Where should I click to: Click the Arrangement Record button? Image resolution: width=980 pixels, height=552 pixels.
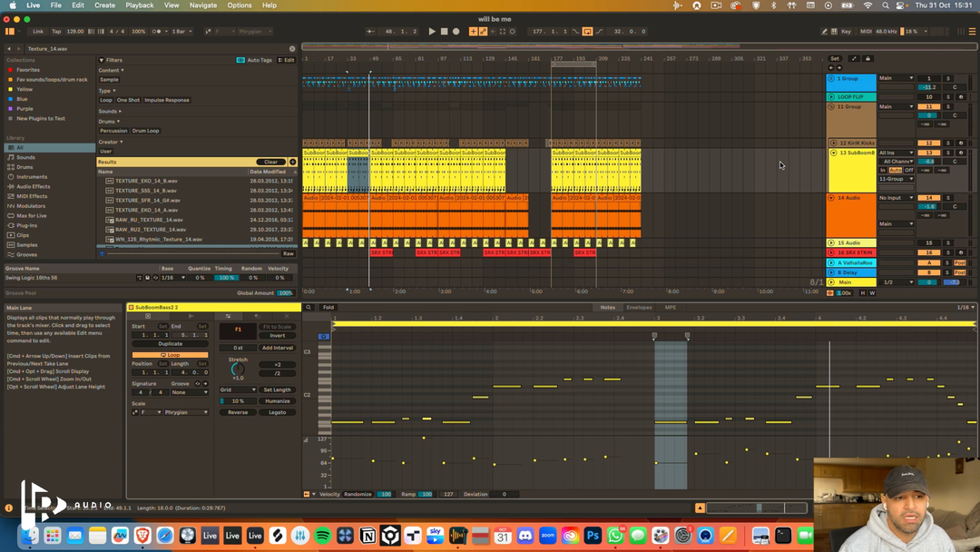point(456,31)
